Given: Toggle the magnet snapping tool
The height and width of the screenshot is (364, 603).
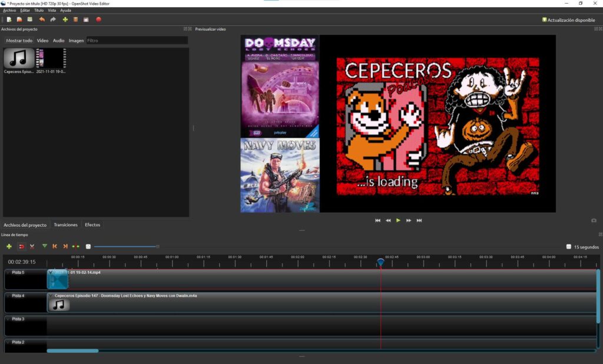Looking at the screenshot, I should point(22,246).
